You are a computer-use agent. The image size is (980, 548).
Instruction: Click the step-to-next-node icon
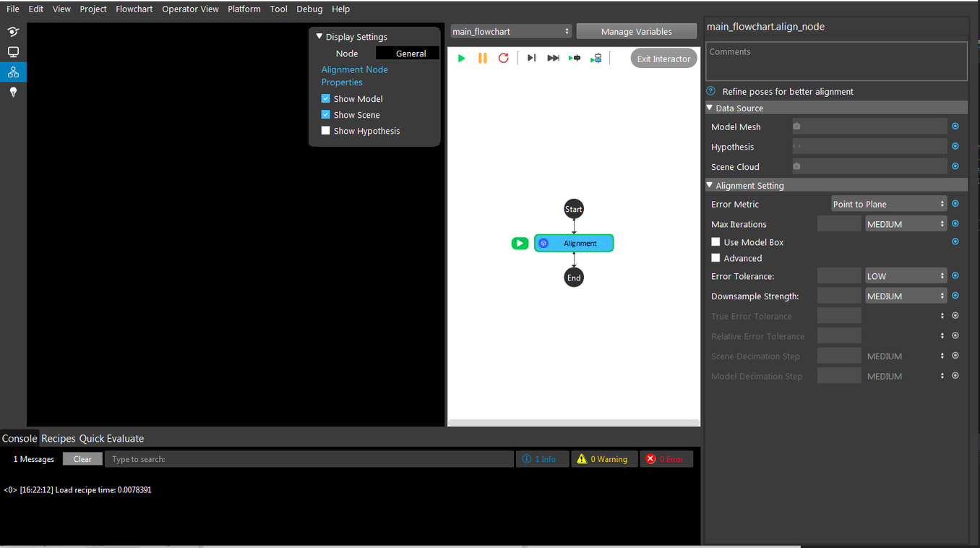531,58
